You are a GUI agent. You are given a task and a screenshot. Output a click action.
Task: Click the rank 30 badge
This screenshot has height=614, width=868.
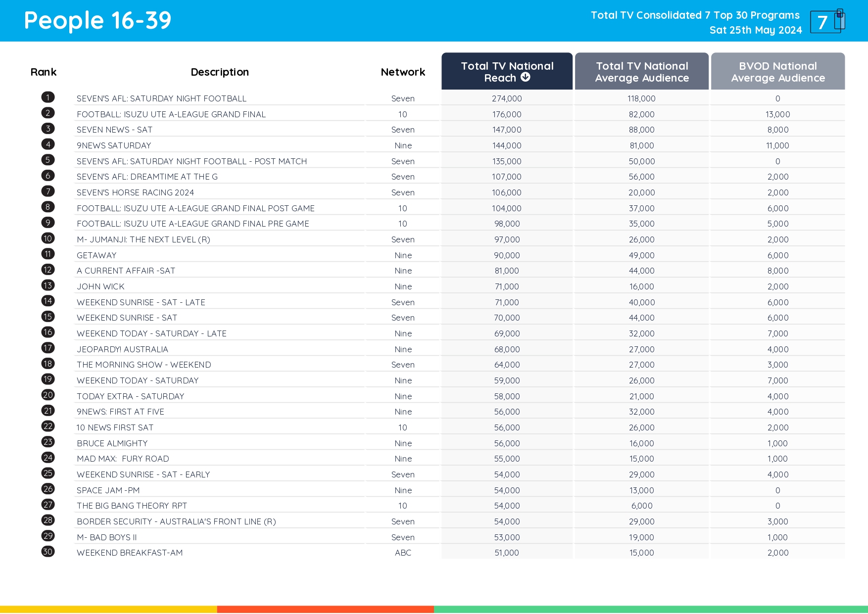pyautogui.click(x=48, y=552)
